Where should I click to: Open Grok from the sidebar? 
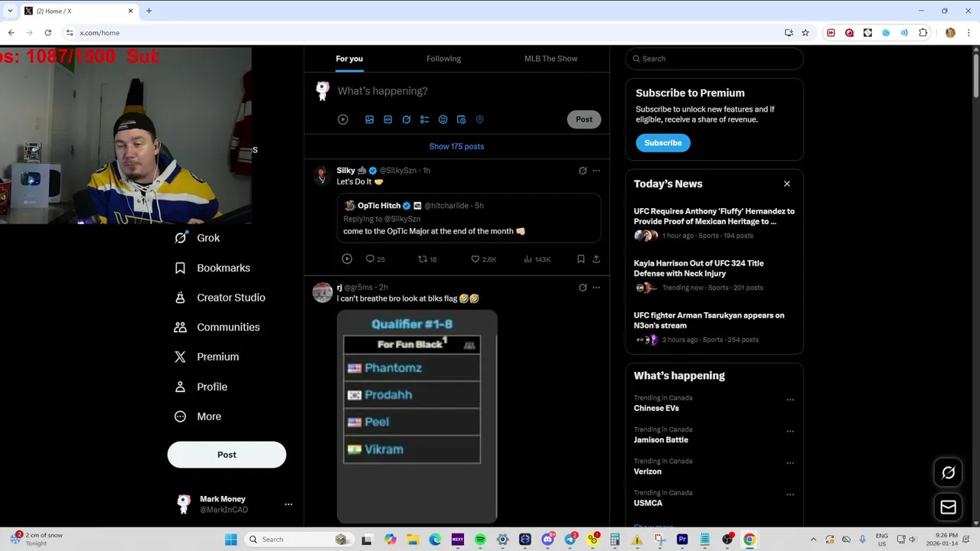(x=198, y=238)
